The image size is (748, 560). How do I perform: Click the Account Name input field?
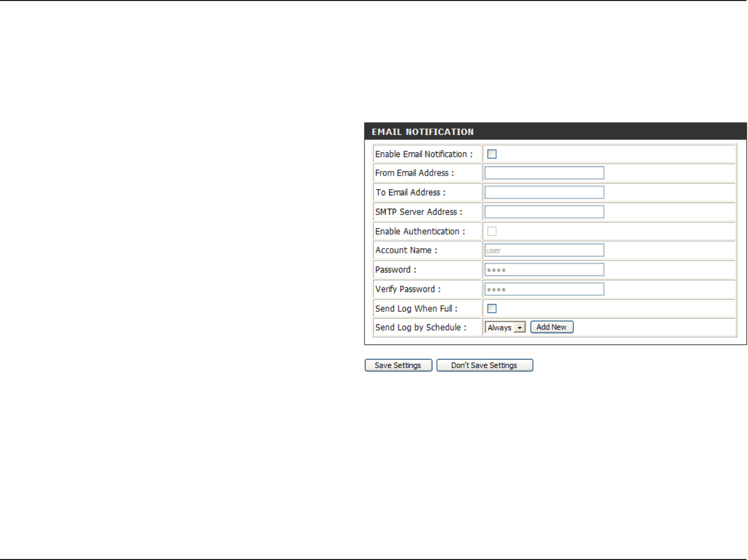(x=544, y=250)
